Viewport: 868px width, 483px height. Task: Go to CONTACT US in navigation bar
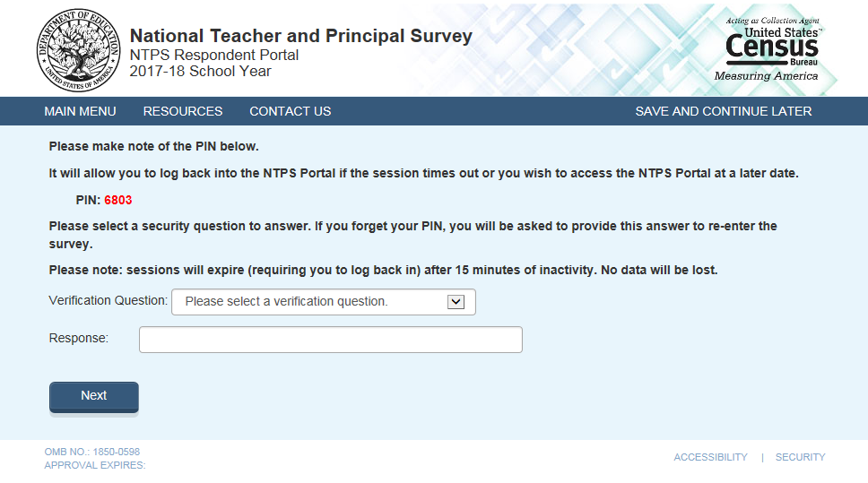point(290,111)
